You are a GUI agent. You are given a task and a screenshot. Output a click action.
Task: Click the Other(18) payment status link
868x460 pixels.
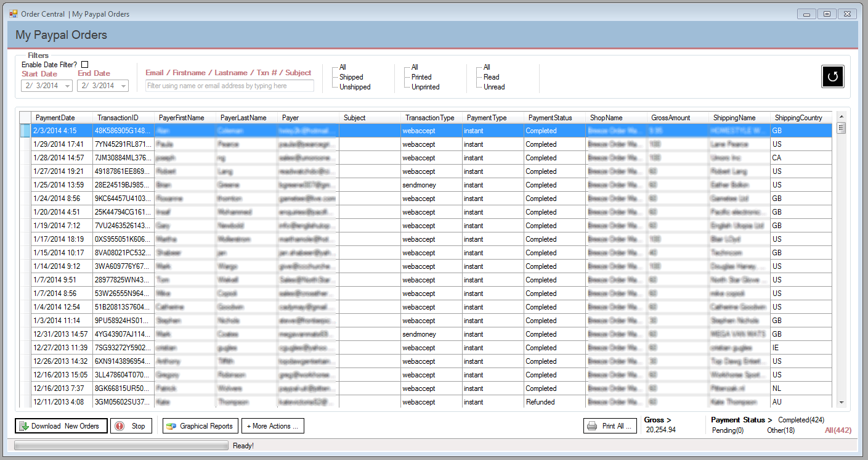pos(781,430)
